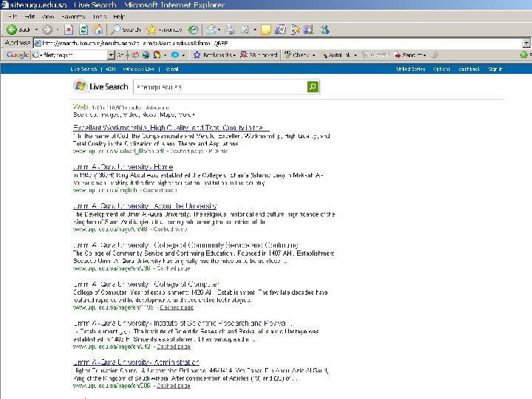Click the Live Search logo
This screenshot has width=532, height=399.
tap(100, 86)
